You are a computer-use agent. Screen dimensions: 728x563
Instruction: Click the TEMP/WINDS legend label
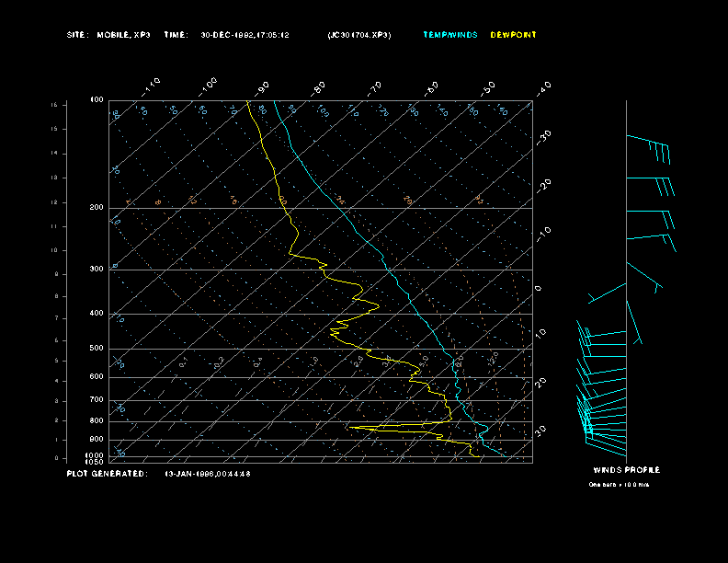pos(449,35)
